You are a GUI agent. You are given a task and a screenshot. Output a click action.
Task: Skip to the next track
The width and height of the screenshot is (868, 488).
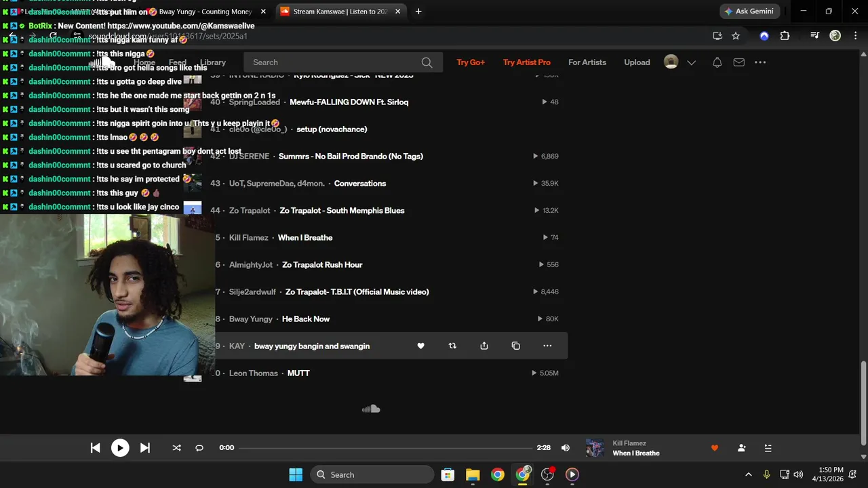(x=144, y=448)
